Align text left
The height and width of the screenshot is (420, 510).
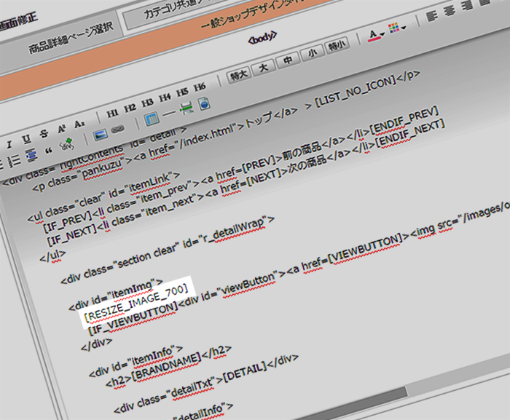pos(432,15)
